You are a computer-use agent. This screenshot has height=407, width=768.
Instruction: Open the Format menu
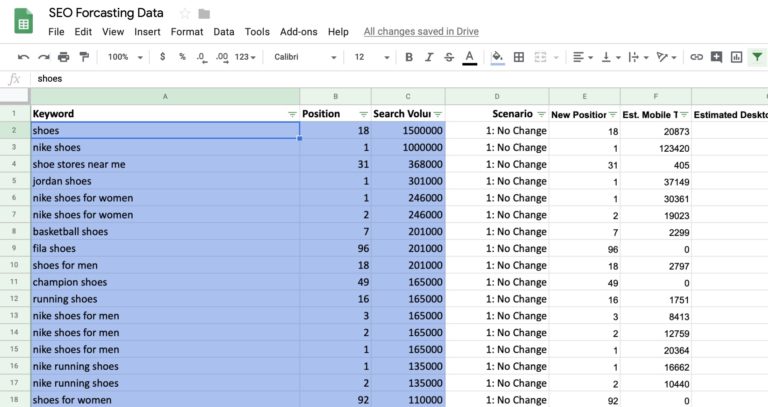point(187,32)
